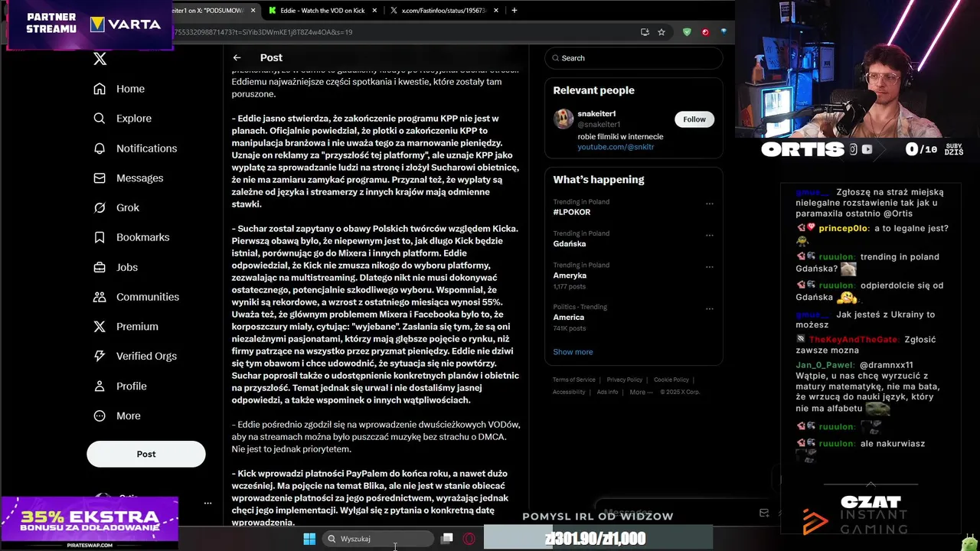Open more options for Gdańska trend

click(709, 236)
